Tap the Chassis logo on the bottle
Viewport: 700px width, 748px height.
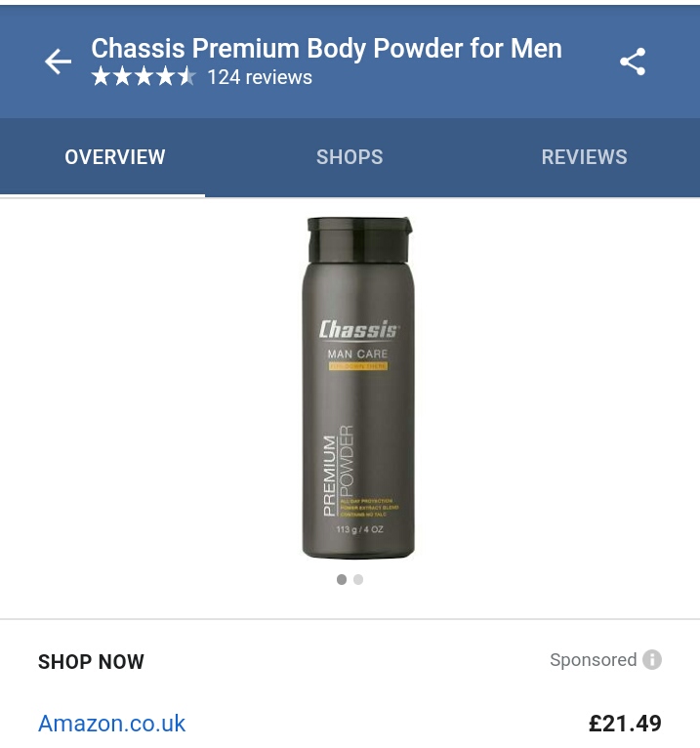(359, 330)
